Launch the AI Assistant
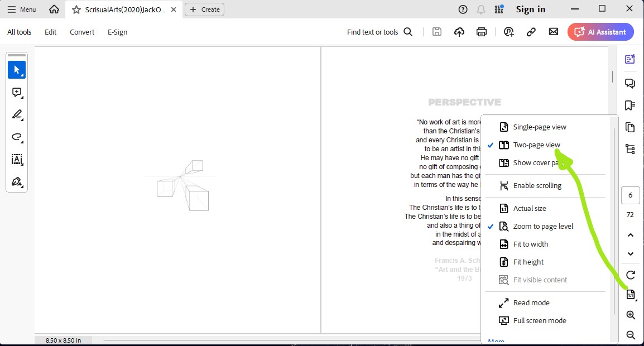The width and height of the screenshot is (644, 346). [x=600, y=32]
